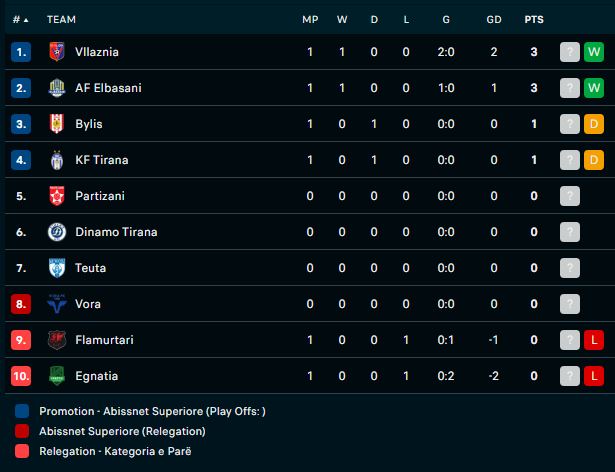
Task: Click the blue Promotion legend color square
Action: point(23,411)
